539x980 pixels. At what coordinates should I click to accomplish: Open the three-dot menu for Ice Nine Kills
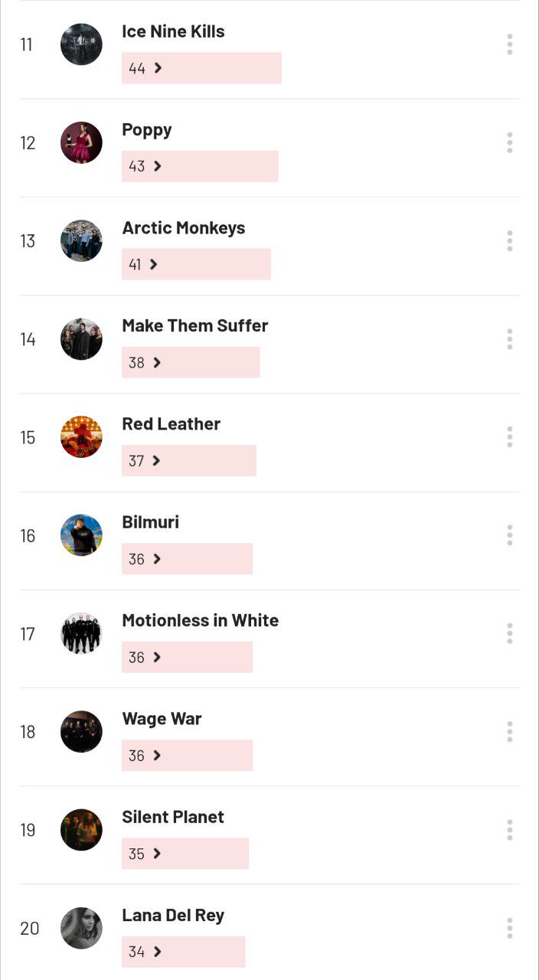[509, 44]
